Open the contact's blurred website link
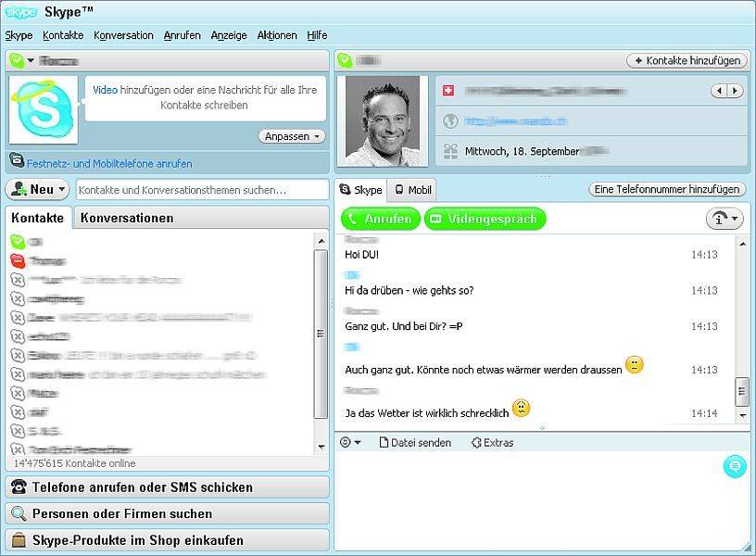This screenshot has width=756, height=556. (x=515, y=121)
